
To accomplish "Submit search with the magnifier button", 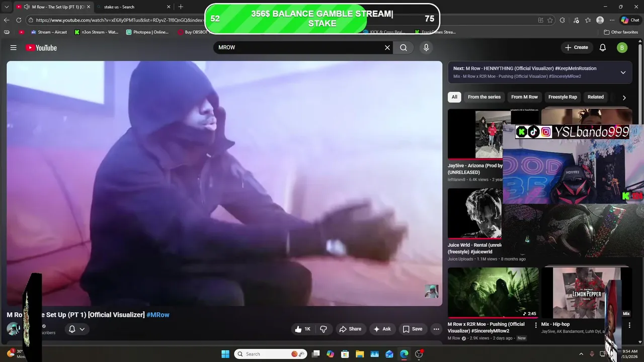I will [x=404, y=47].
